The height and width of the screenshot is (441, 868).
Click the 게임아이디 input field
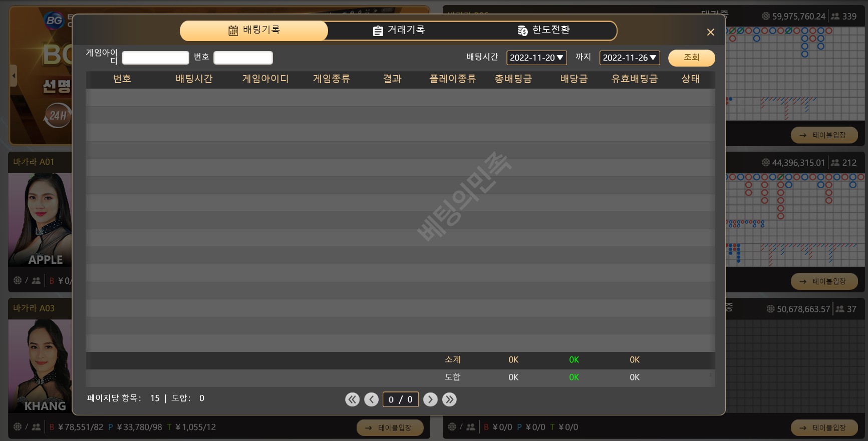[x=155, y=58]
